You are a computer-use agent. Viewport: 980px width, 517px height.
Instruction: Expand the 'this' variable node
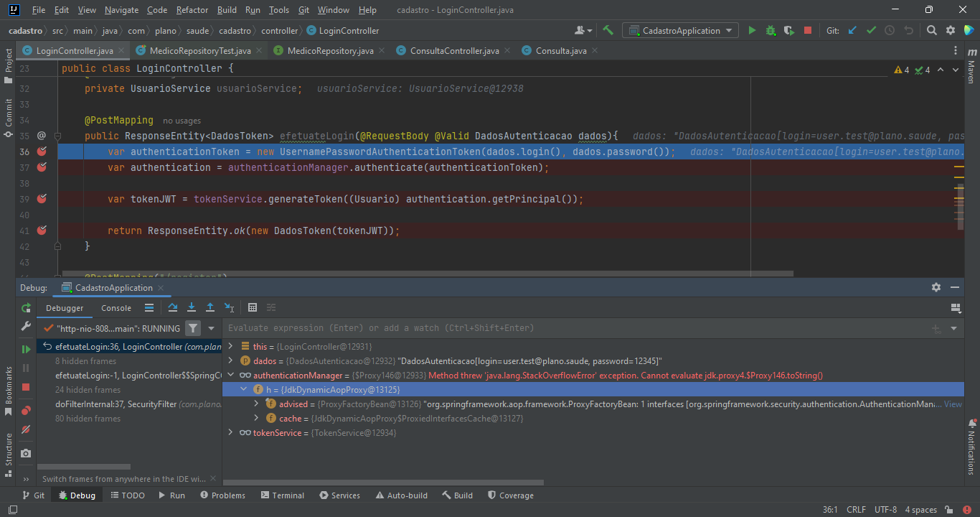pyautogui.click(x=230, y=347)
